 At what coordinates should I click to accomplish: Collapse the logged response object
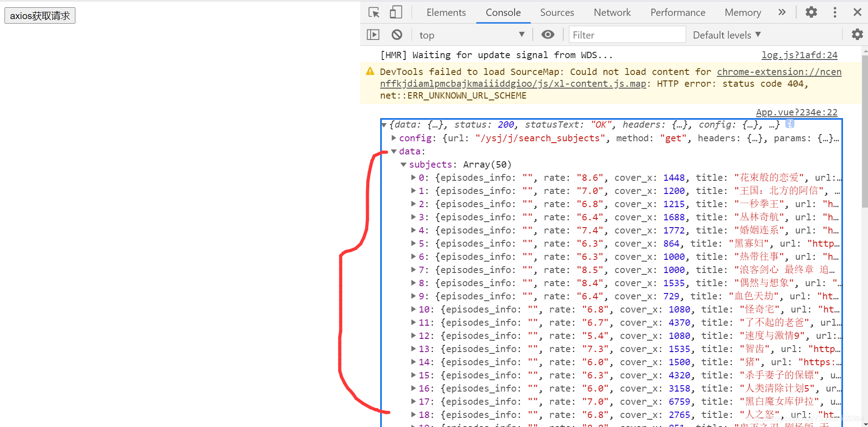[384, 125]
